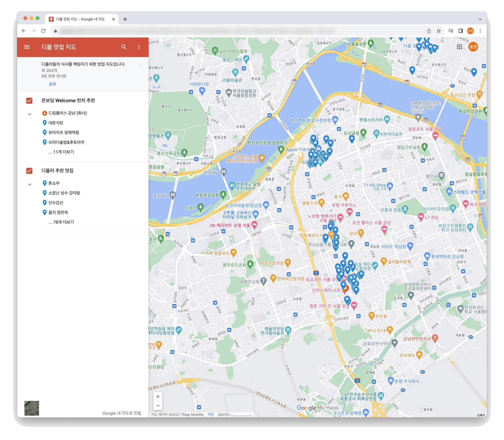Expand '... 78개 더보기' list

coord(61,222)
